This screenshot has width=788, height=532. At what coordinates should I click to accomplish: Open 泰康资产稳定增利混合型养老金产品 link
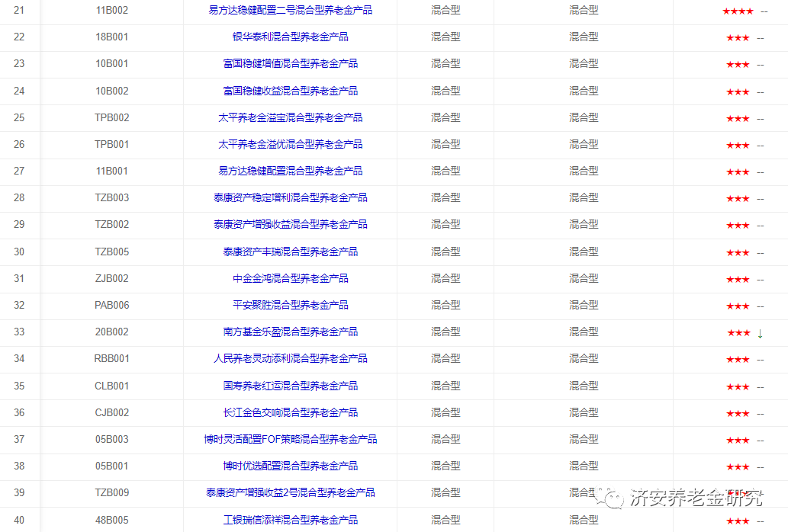(290, 197)
